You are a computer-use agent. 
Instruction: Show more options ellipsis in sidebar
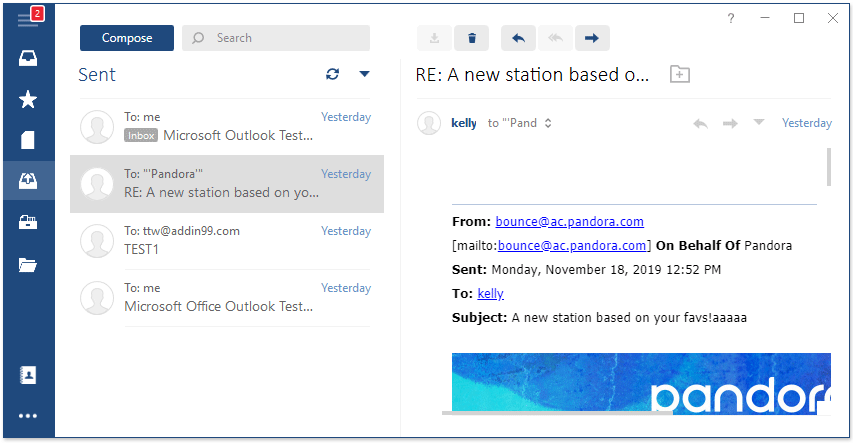pos(28,416)
